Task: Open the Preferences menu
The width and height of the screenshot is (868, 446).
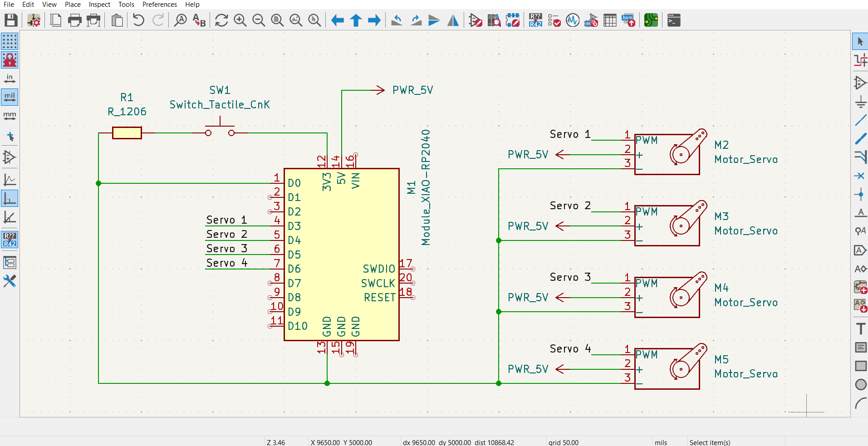Action: point(160,4)
